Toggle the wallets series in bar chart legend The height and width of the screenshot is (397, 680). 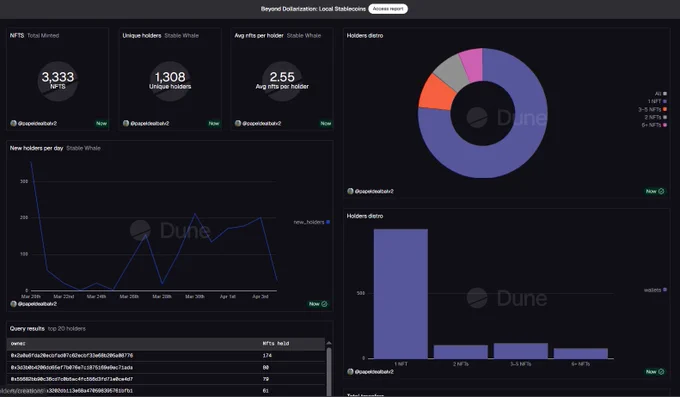655,290
